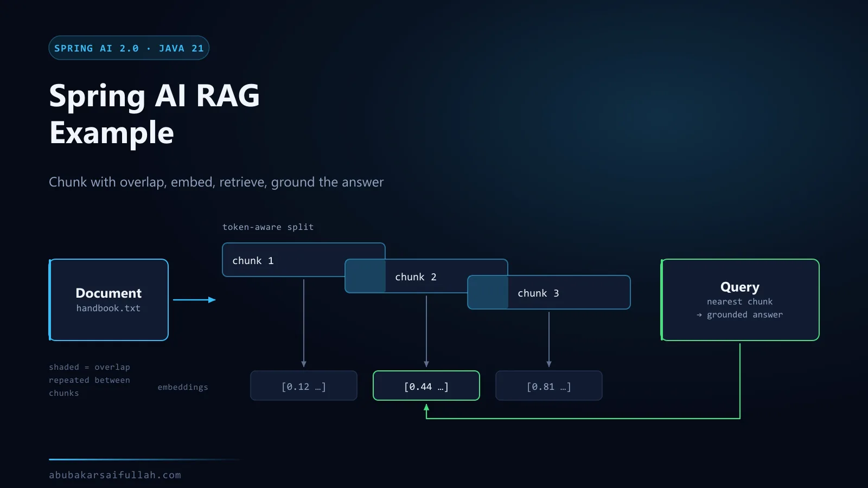Viewport: 868px width, 488px height.
Task: Click the Spring AI 2.0 Java 21 badge
Action: [129, 48]
